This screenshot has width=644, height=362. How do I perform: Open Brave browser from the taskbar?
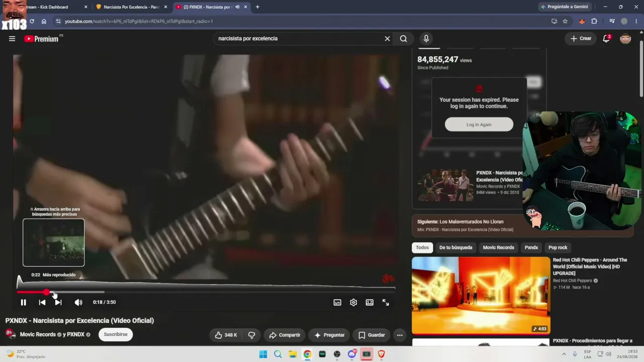(x=381, y=354)
